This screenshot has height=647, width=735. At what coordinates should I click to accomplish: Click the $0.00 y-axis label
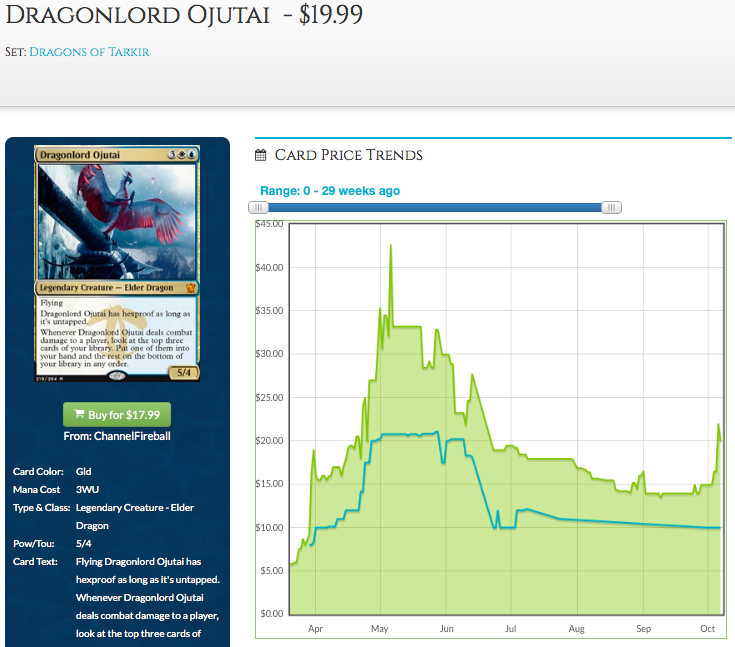tap(271, 614)
